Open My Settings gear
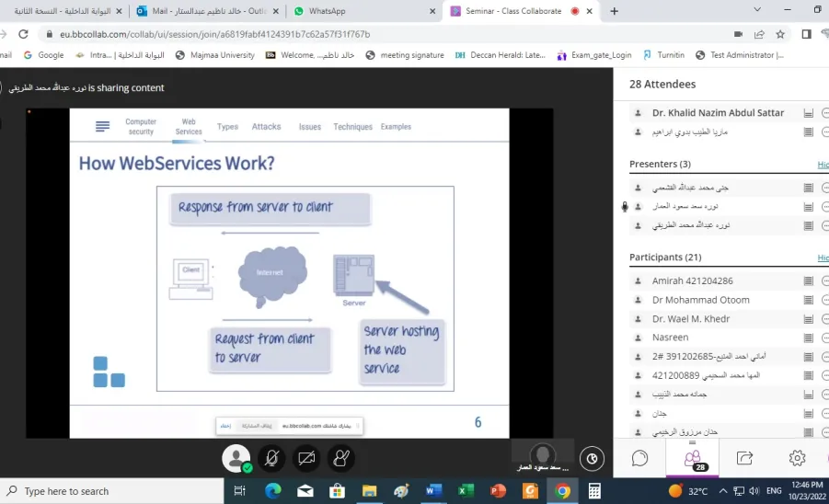Image resolution: width=829 pixels, height=504 pixels. (797, 458)
